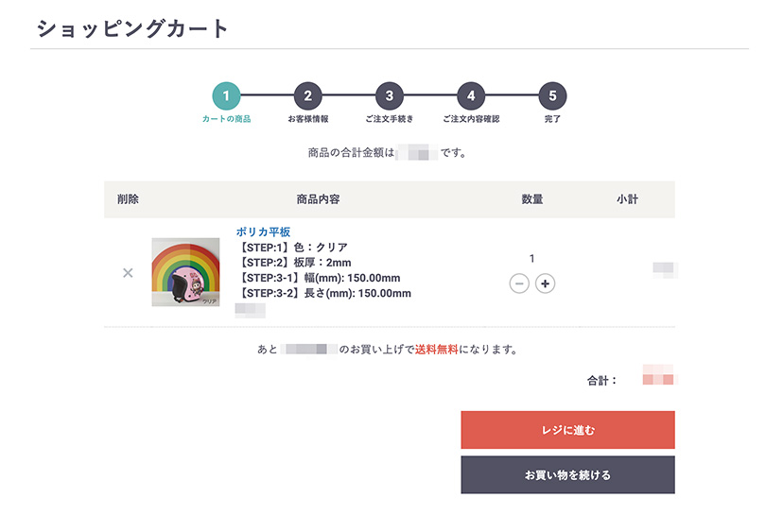Screen dimensions: 783x532
Task: Click the 数量 column header
Action: coord(532,199)
